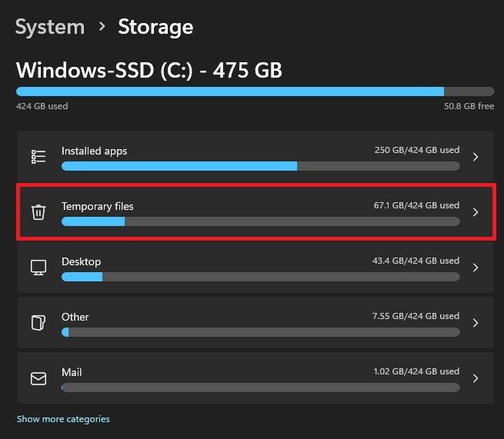Expand Installed apps with its chevron
The width and height of the screenshot is (504, 439).
pyautogui.click(x=476, y=157)
